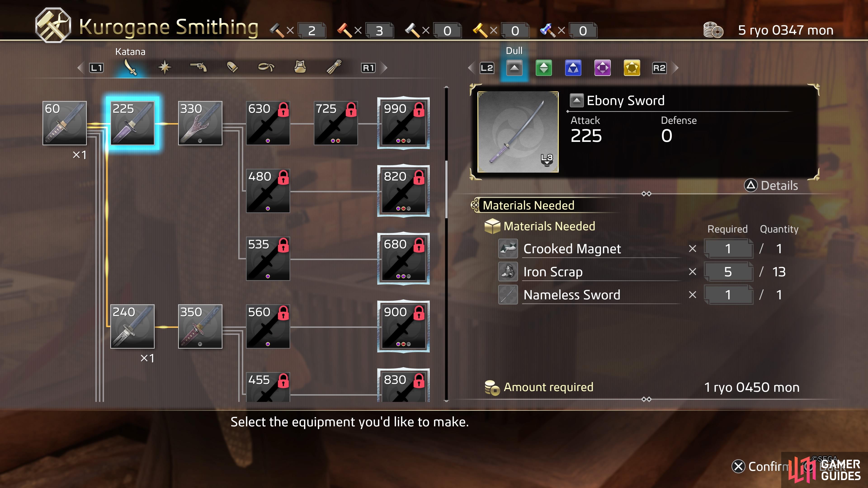Choose the gold rarity filter icon
Image resolution: width=868 pixels, height=488 pixels.
(632, 68)
